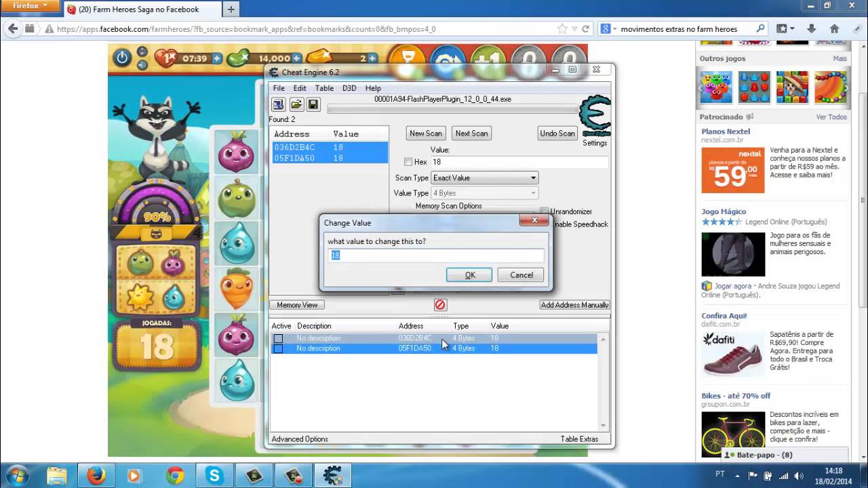Open Memory View

pyautogui.click(x=297, y=305)
